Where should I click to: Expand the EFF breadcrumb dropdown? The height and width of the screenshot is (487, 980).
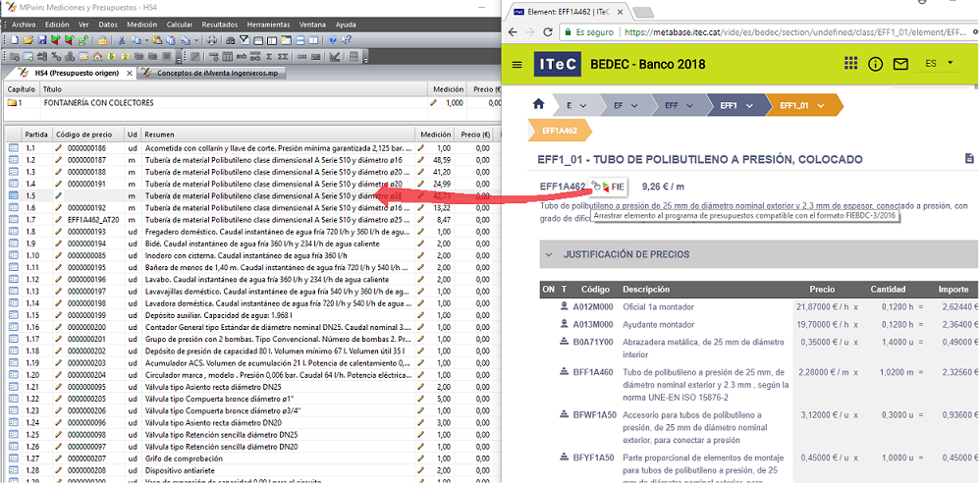click(691, 106)
